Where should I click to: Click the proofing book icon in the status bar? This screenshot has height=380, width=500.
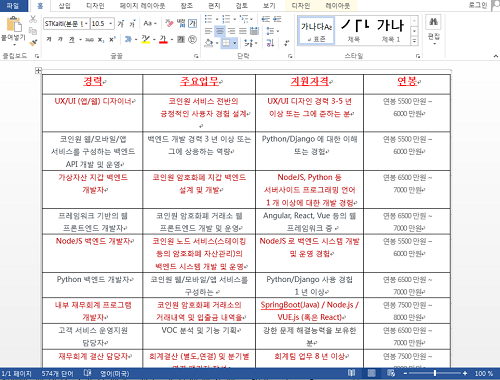pyautogui.click(x=88, y=373)
